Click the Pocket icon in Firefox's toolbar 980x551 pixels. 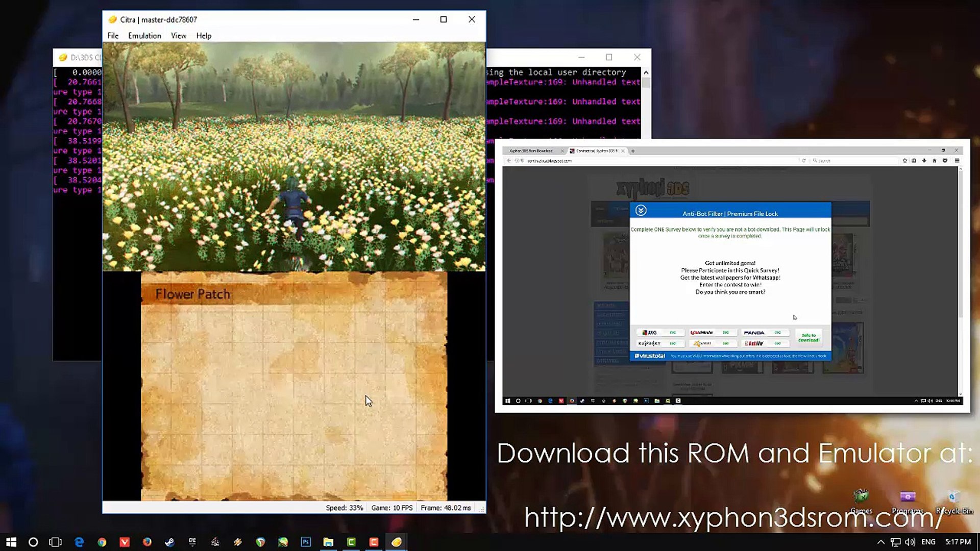click(x=946, y=161)
